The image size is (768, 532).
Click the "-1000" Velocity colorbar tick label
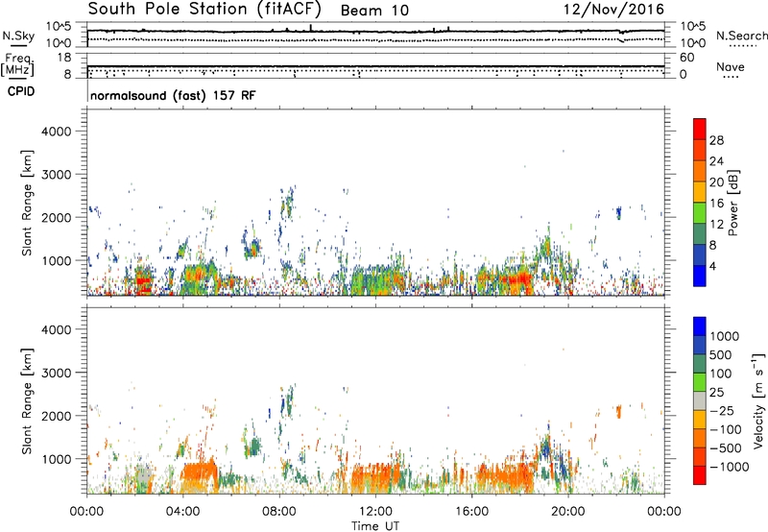tap(730, 467)
